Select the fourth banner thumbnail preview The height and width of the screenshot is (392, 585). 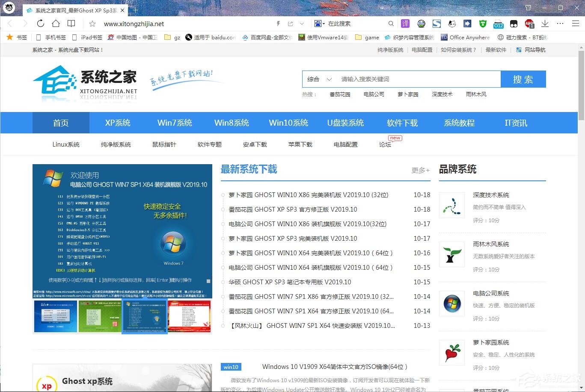189,316
